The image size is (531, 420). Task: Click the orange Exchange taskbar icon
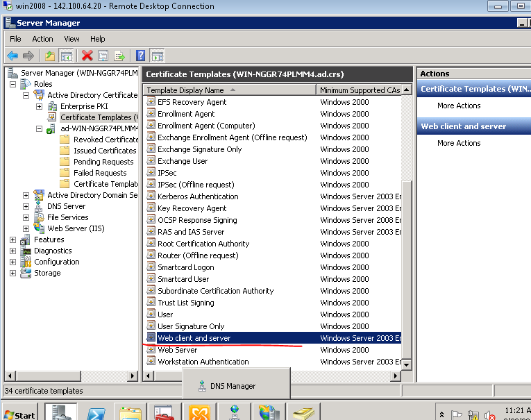pyautogui.click(x=199, y=412)
